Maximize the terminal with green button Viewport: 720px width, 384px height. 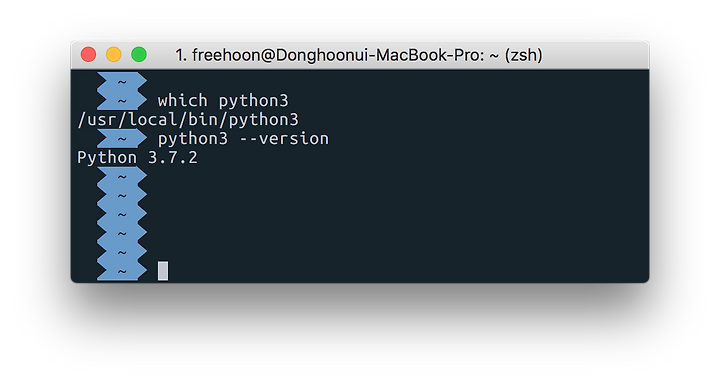139,55
